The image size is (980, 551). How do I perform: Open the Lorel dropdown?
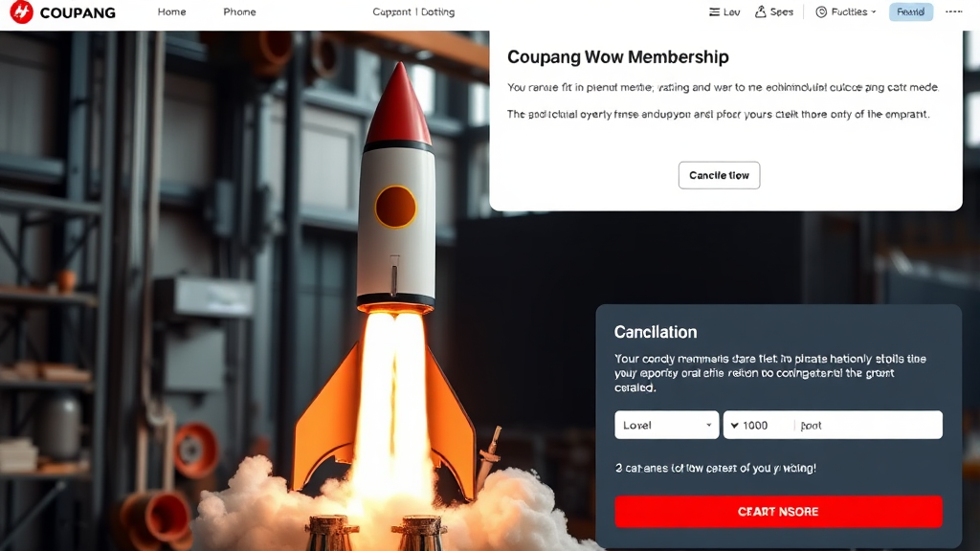click(x=666, y=425)
